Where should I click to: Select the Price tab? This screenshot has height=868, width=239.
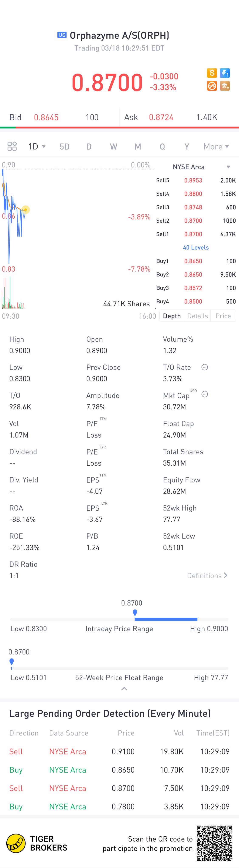(x=223, y=316)
